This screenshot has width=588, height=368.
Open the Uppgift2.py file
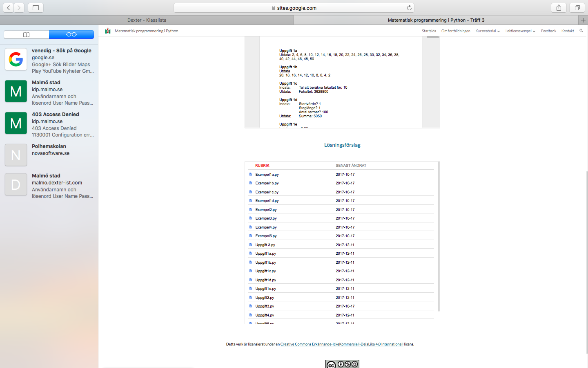click(x=265, y=298)
